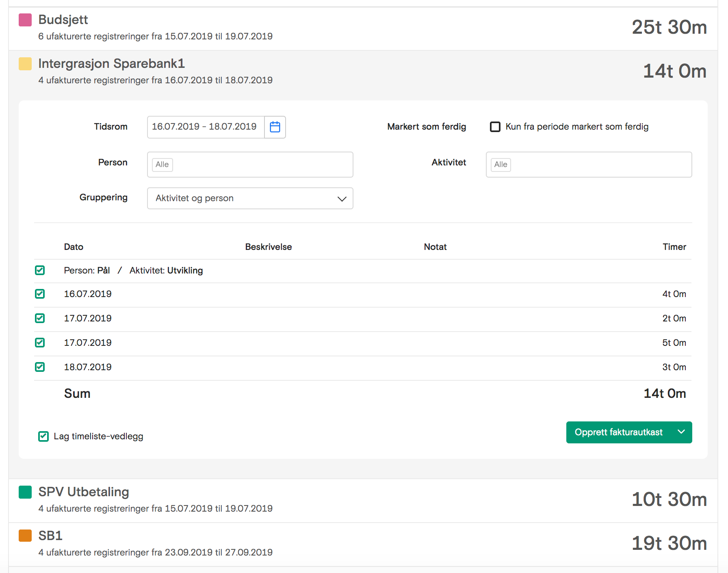Click the Person filter field

click(250, 165)
